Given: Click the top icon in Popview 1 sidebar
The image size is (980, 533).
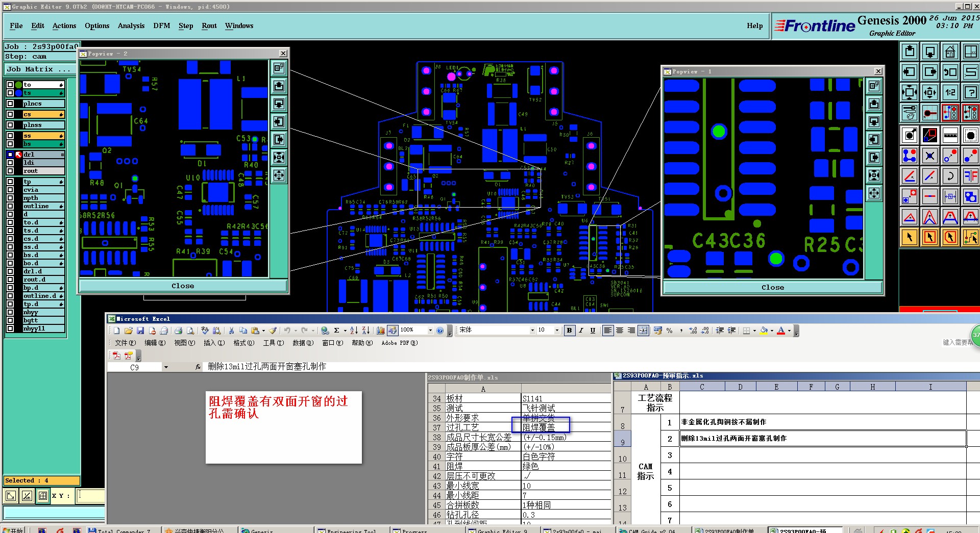Looking at the screenshot, I should (874, 86).
